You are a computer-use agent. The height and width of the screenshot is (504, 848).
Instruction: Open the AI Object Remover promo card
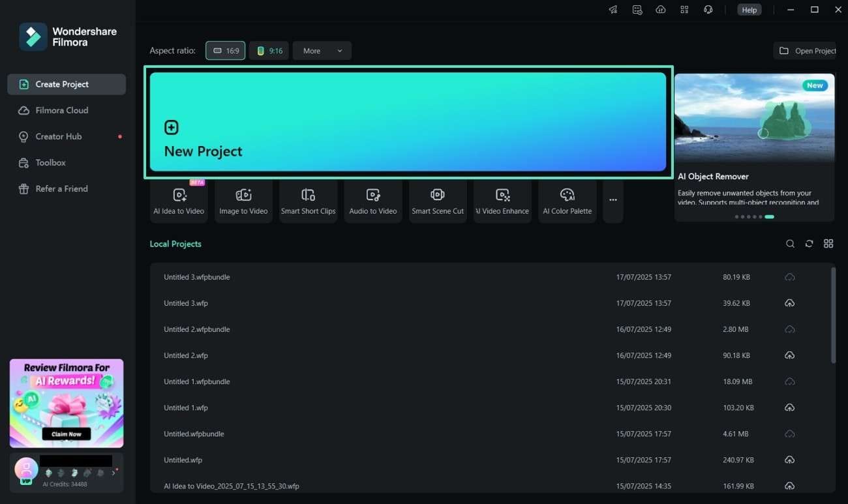click(x=755, y=147)
